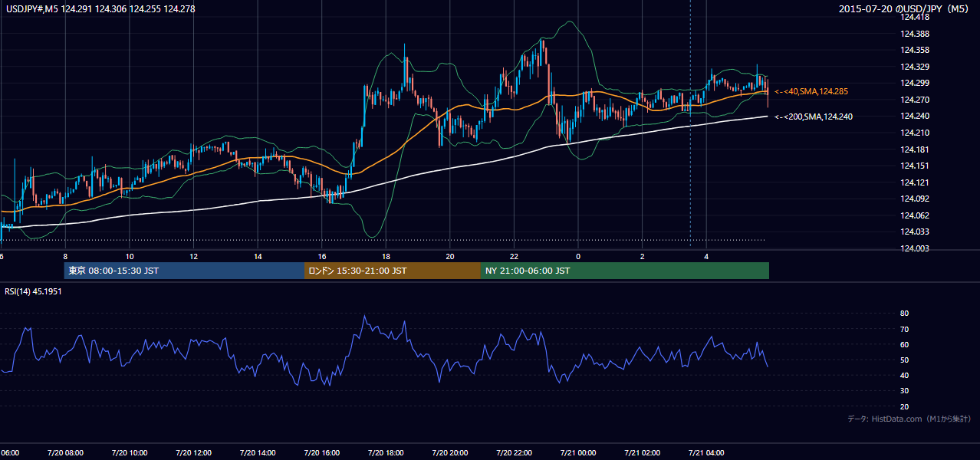Click the hour label 8 under the price chart
980x460 pixels.
click(x=65, y=256)
